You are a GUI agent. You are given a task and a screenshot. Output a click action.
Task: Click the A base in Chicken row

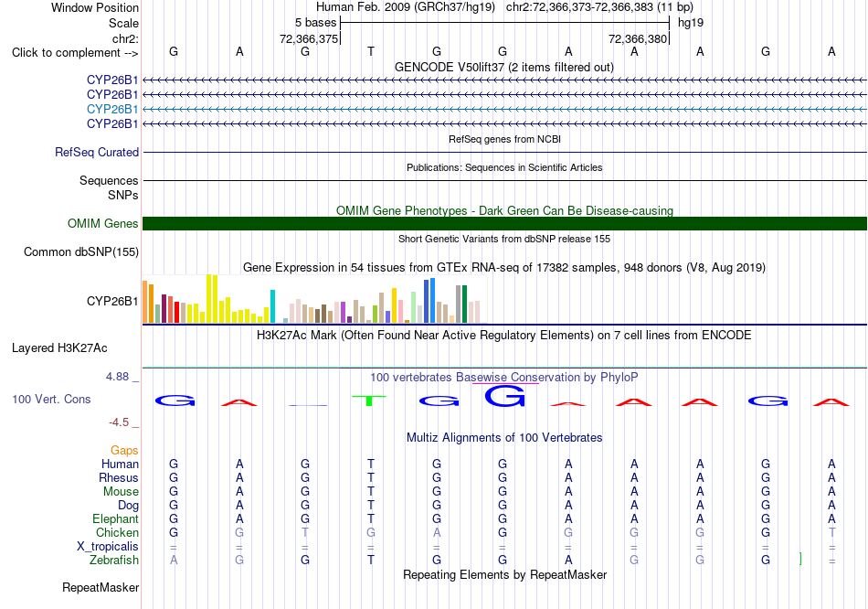pos(437,532)
